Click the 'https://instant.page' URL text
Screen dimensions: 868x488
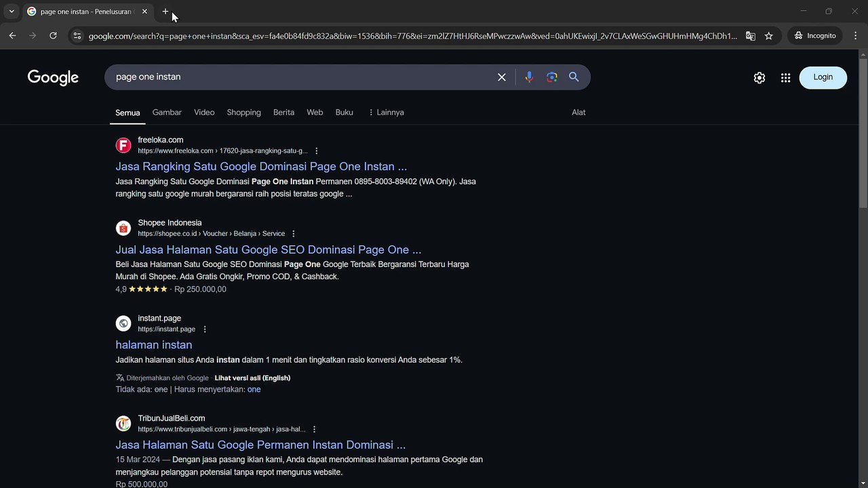[x=166, y=329]
